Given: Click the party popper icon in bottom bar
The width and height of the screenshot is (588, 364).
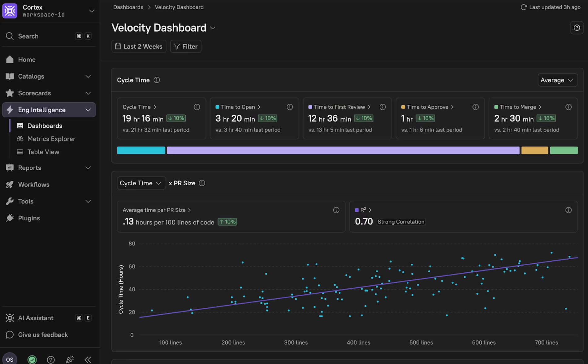Looking at the screenshot, I should point(70,359).
